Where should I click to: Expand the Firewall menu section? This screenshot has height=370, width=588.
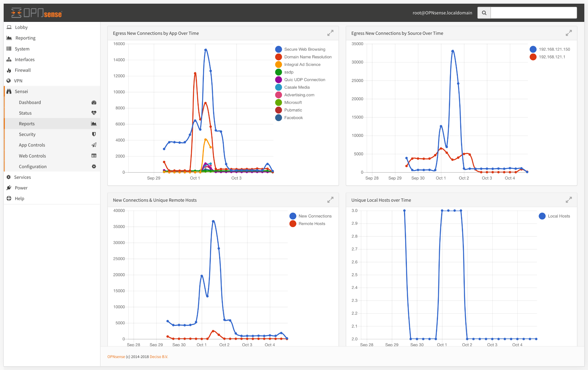point(22,70)
